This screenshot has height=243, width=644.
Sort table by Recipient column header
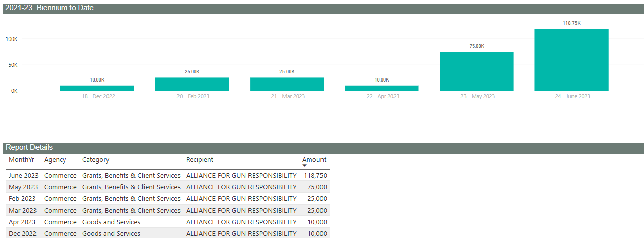tap(200, 160)
